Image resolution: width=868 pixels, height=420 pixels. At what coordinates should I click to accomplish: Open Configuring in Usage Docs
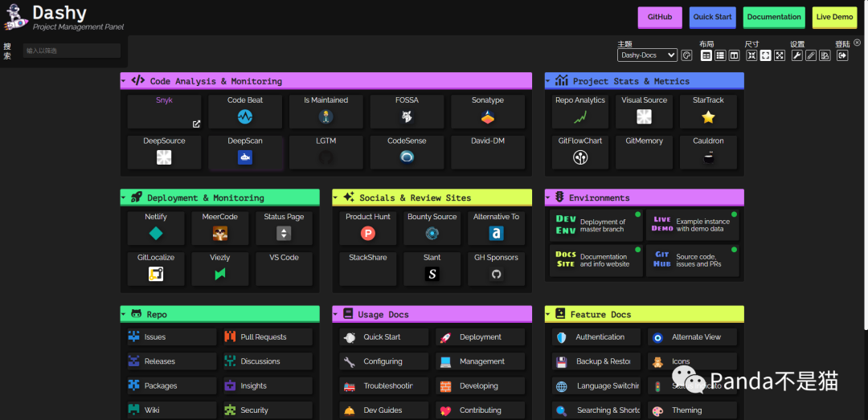tap(383, 361)
